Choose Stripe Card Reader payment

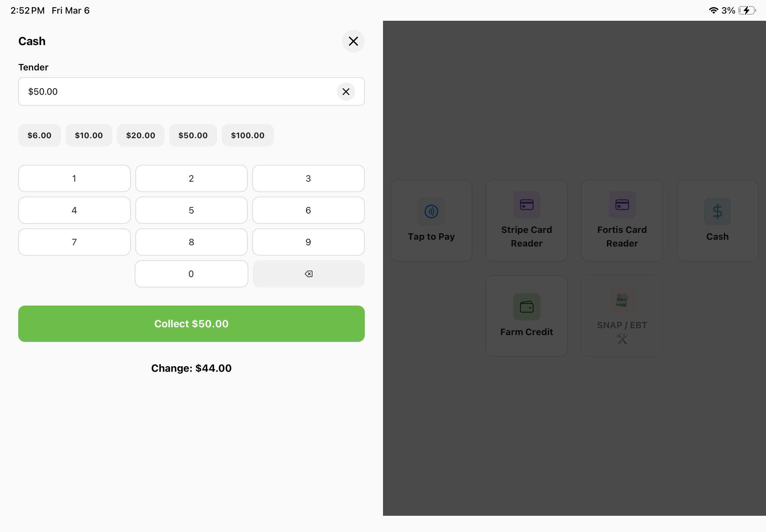tap(526, 221)
